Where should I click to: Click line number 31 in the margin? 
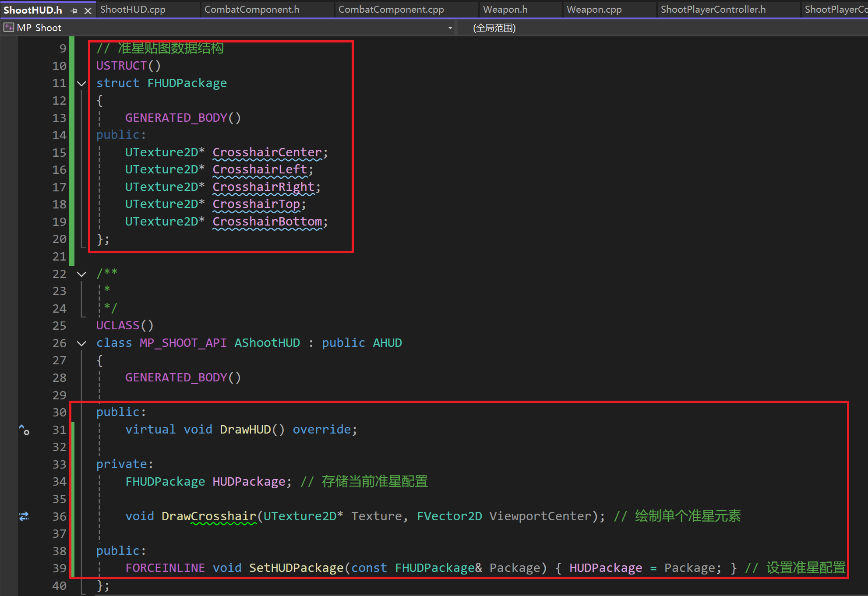tap(59, 430)
